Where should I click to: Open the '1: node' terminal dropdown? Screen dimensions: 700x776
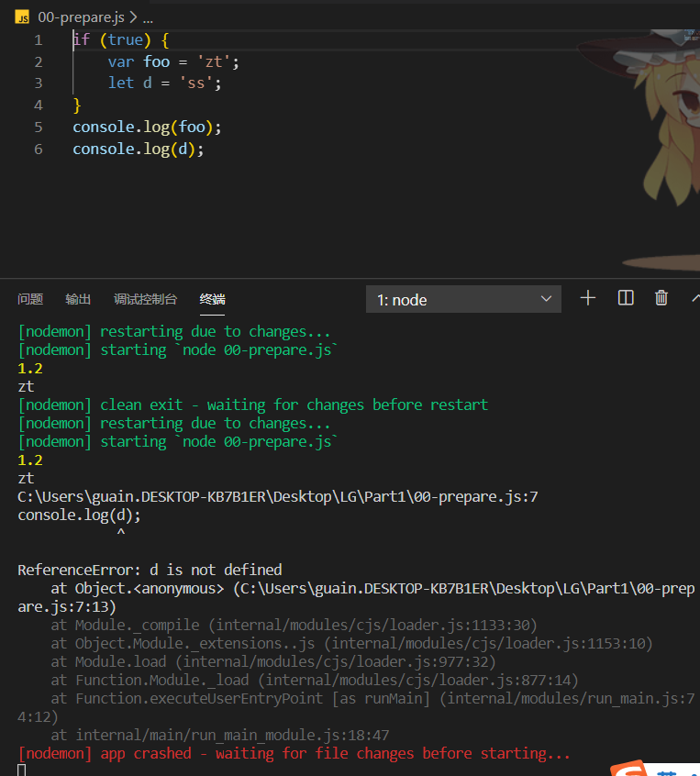point(463,299)
